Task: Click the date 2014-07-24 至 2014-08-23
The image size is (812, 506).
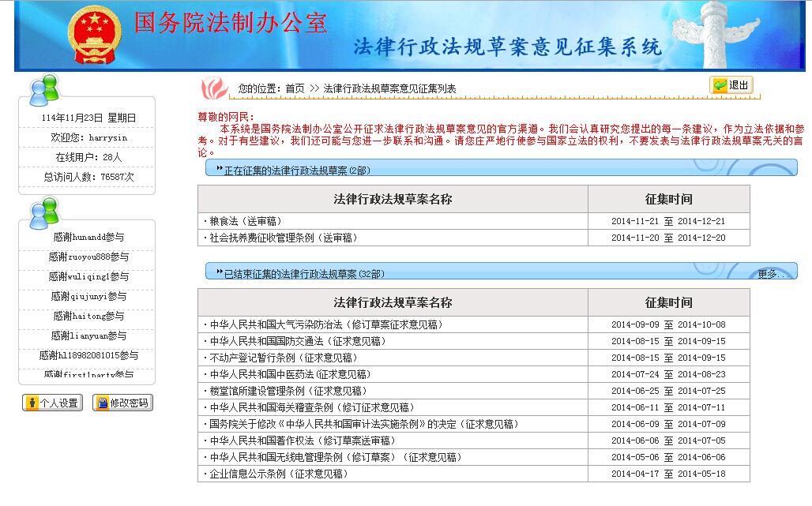Action: coord(668,374)
